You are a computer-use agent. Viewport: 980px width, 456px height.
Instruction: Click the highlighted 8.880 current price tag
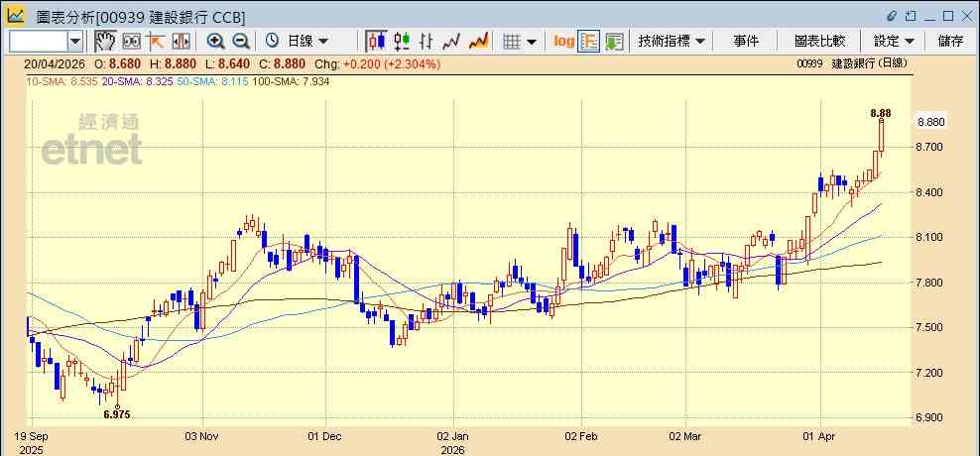pyautogui.click(x=930, y=122)
